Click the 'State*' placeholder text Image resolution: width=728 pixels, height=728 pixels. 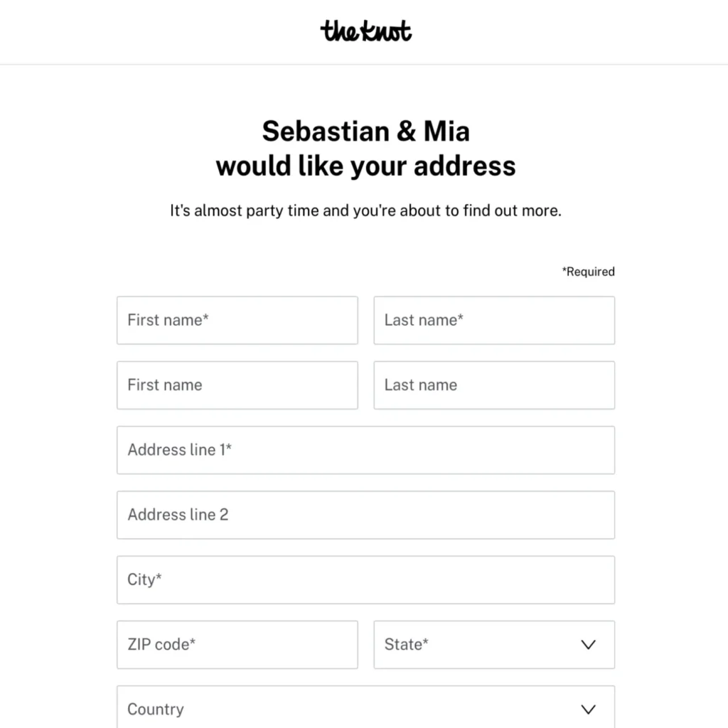click(406, 644)
